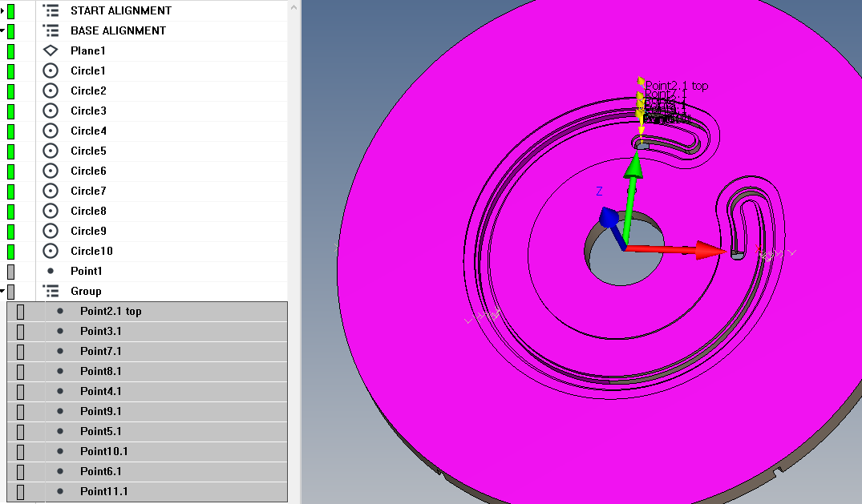Screen dimensions: 862x504
Task: Collapse the BASE ALIGNMENT tree node
Action: click(2, 30)
